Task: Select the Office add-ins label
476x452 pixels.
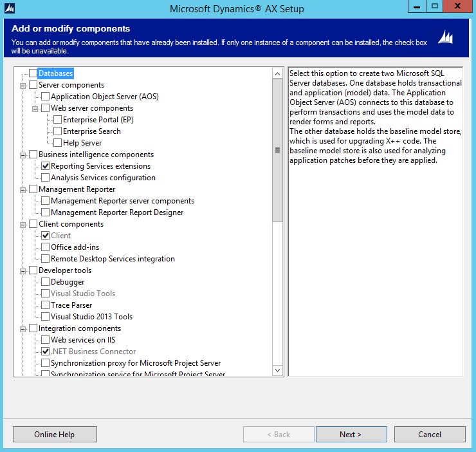Action: [x=75, y=247]
